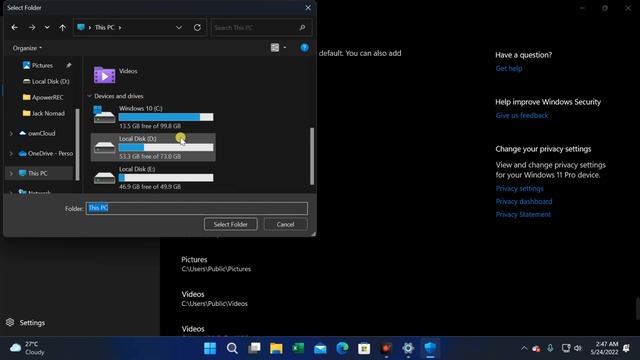Open weather widget showing 27°C Cloudy

27,348
